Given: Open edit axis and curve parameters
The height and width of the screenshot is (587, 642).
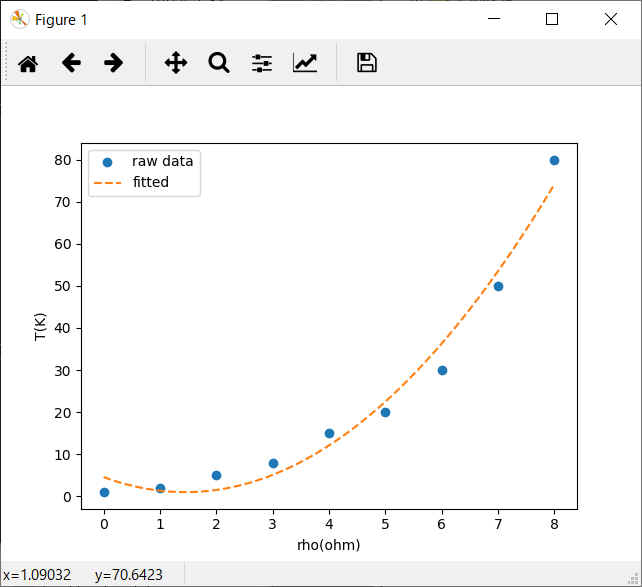Looking at the screenshot, I should [305, 63].
